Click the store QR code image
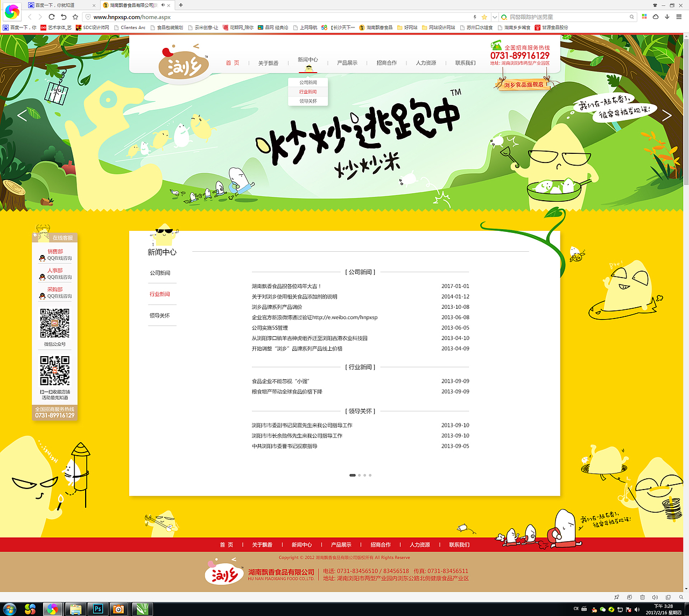The image size is (689, 616). tap(54, 371)
